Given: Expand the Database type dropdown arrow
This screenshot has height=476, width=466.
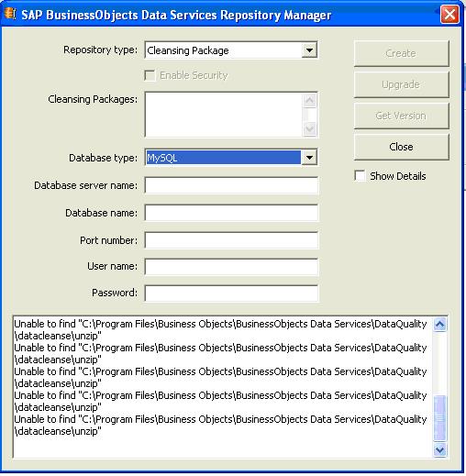Looking at the screenshot, I should [309, 158].
